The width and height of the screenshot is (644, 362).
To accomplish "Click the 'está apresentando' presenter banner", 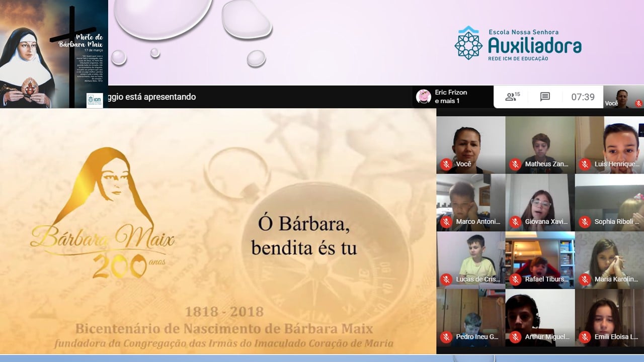I will tap(151, 97).
